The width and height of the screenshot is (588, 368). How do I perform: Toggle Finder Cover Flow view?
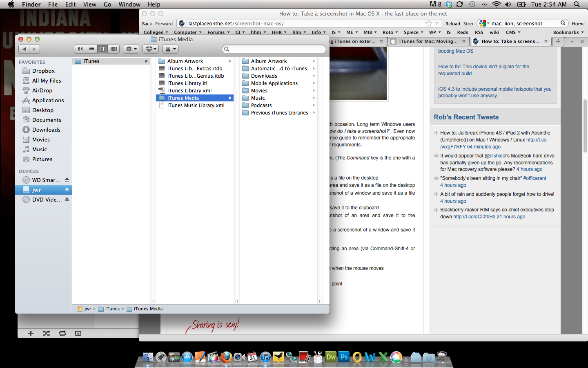(x=114, y=49)
